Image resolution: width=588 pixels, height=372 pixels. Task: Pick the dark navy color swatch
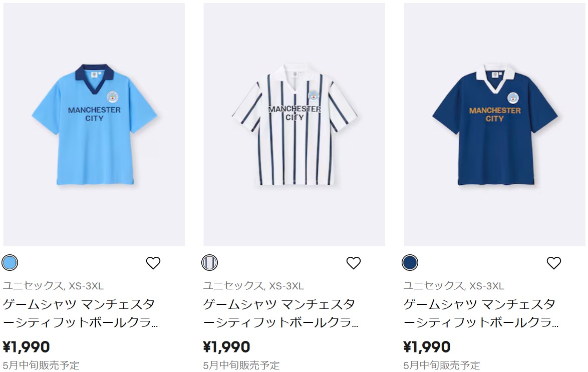[x=410, y=262]
